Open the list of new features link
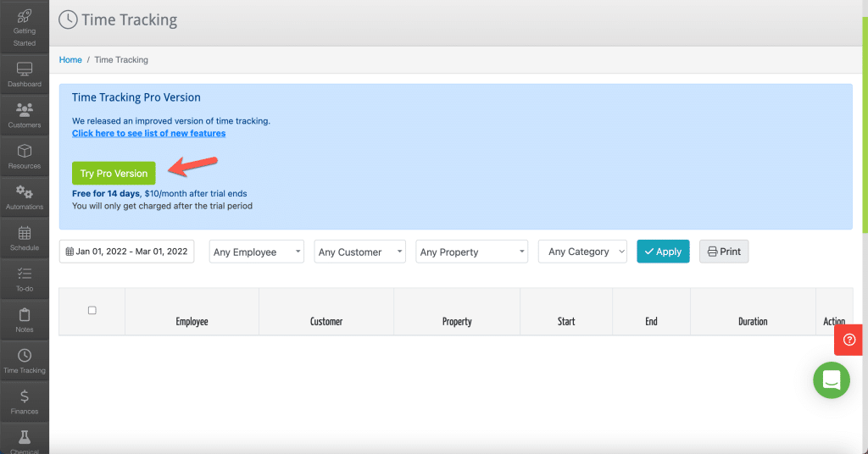This screenshot has width=868, height=454. pos(149,133)
